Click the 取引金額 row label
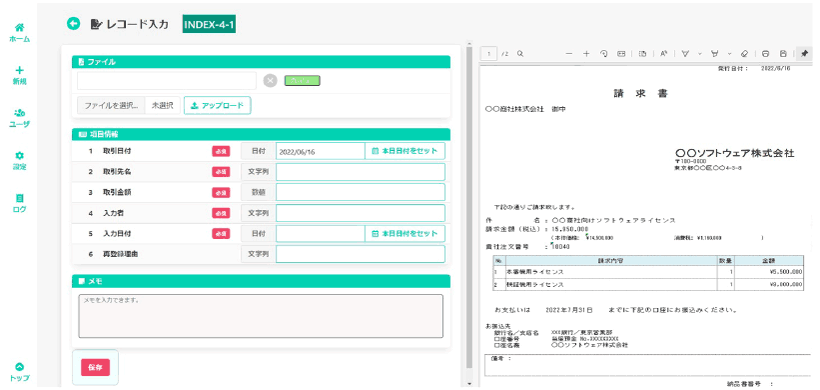 pyautogui.click(x=117, y=192)
